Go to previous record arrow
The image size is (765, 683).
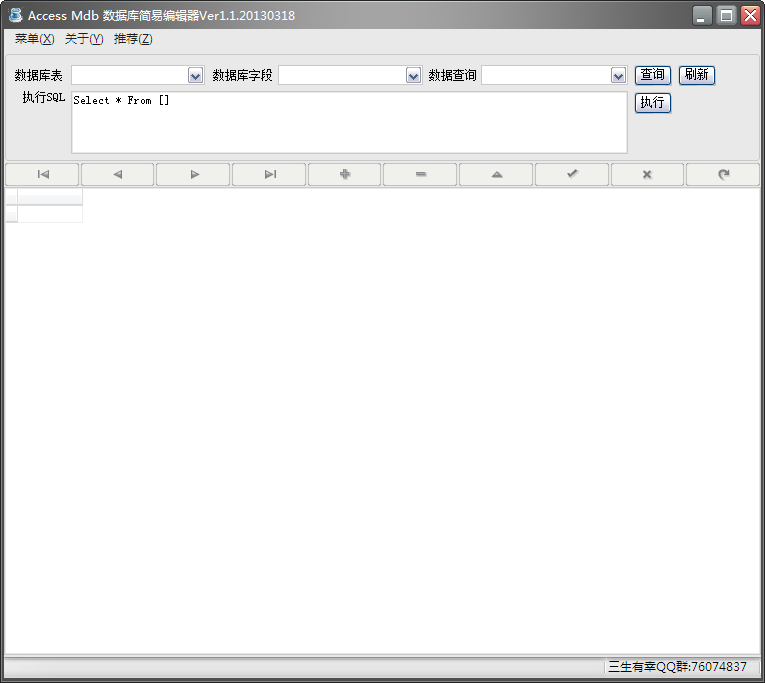118,175
